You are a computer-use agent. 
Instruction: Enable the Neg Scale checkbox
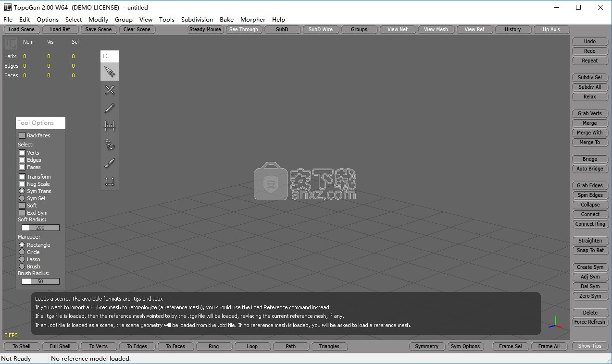(22, 184)
